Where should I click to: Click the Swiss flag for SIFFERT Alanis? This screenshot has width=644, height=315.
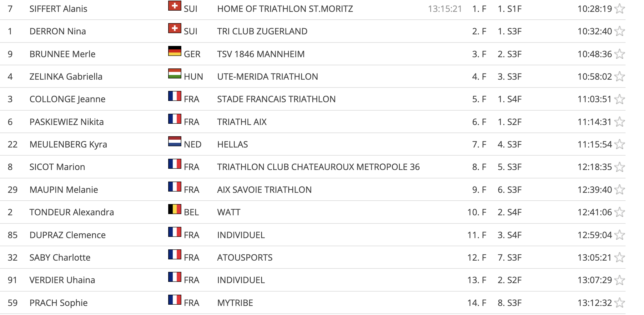coord(175,6)
